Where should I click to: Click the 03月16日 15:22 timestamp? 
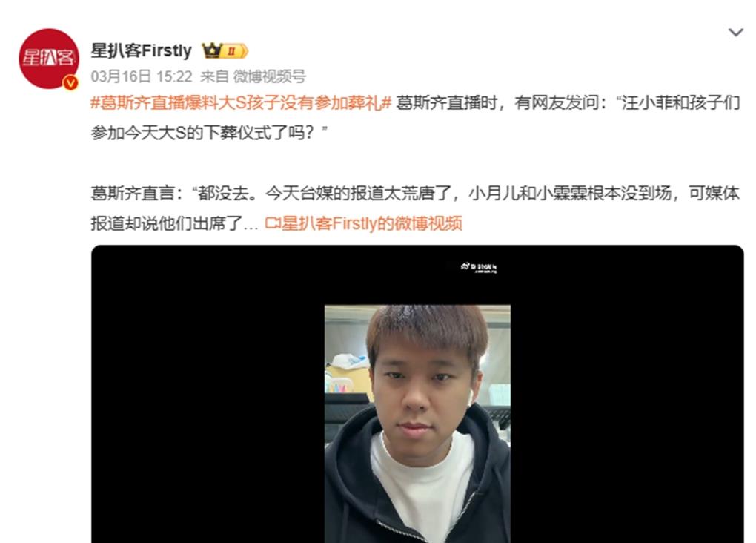point(142,76)
